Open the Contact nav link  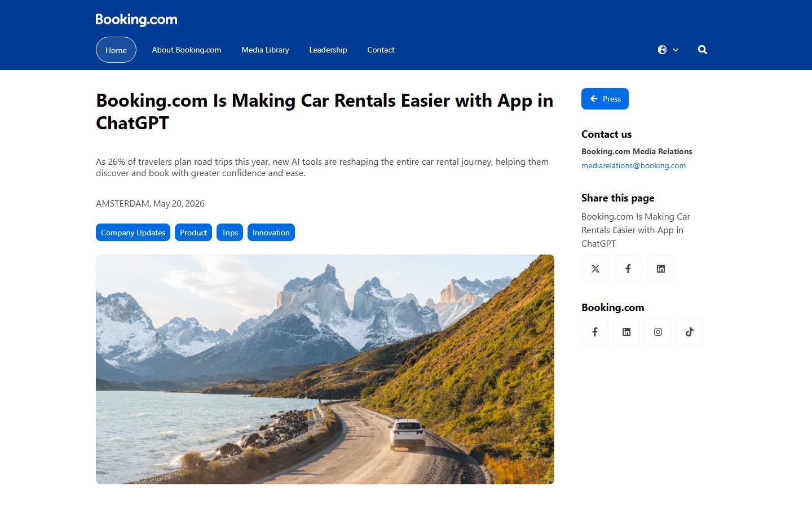381,50
